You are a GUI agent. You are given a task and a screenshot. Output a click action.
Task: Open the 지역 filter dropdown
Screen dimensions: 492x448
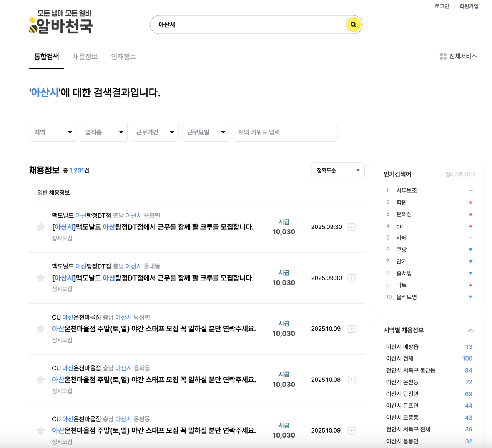[53, 132]
